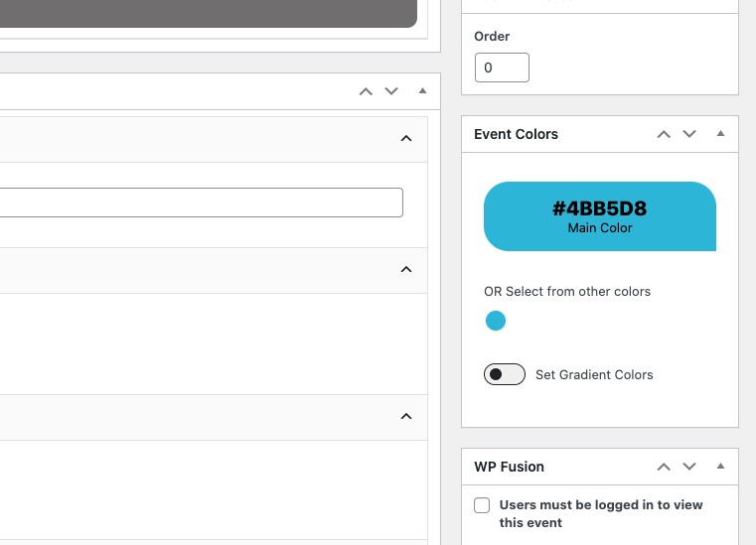
Task: Move WP Fusion panel up
Action: click(664, 467)
